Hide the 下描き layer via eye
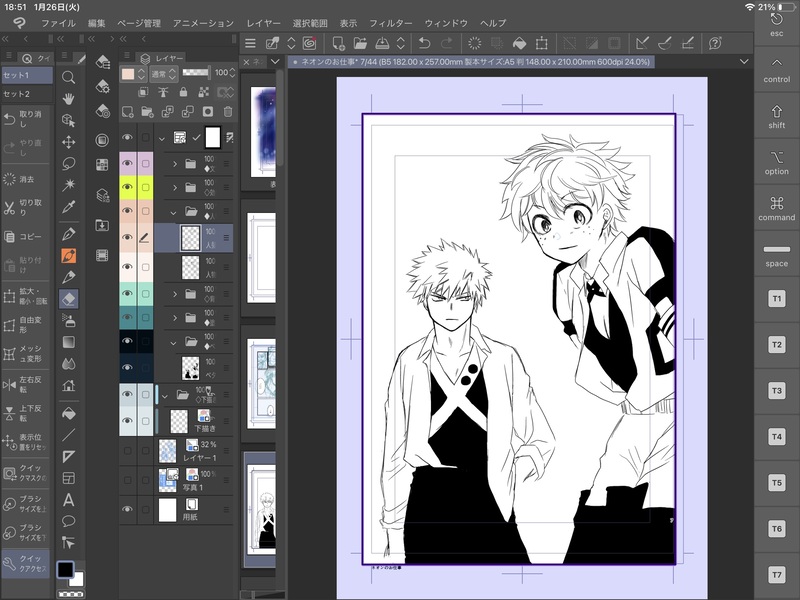 (x=127, y=421)
